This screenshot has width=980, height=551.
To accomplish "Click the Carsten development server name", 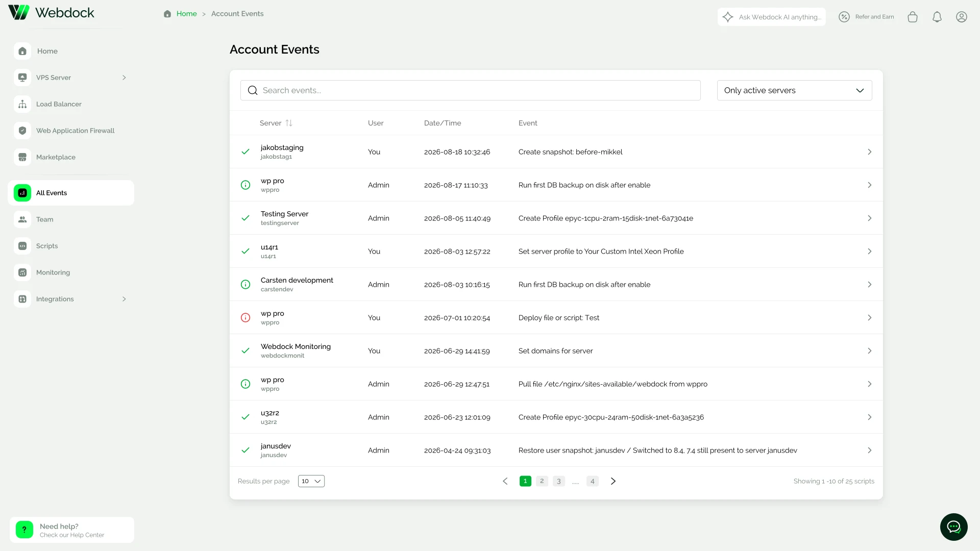I will pyautogui.click(x=297, y=280).
